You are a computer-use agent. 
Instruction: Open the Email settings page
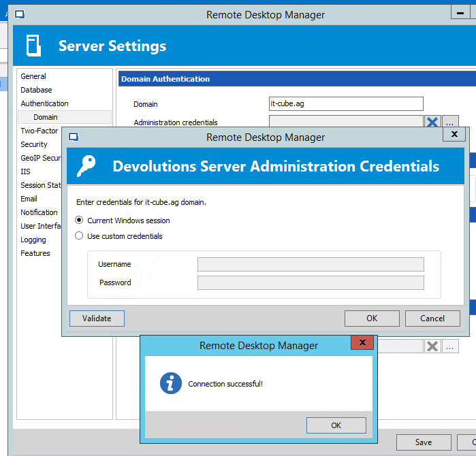click(x=29, y=199)
